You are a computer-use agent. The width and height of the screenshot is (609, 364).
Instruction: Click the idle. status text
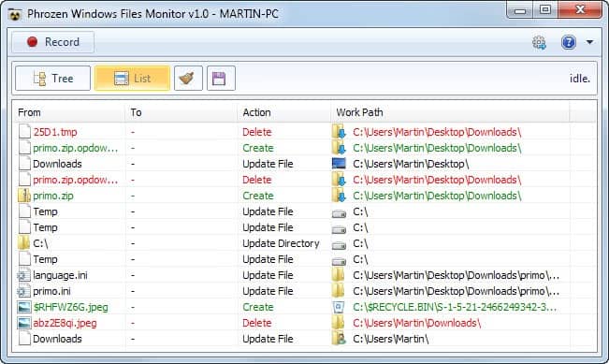pyautogui.click(x=580, y=79)
